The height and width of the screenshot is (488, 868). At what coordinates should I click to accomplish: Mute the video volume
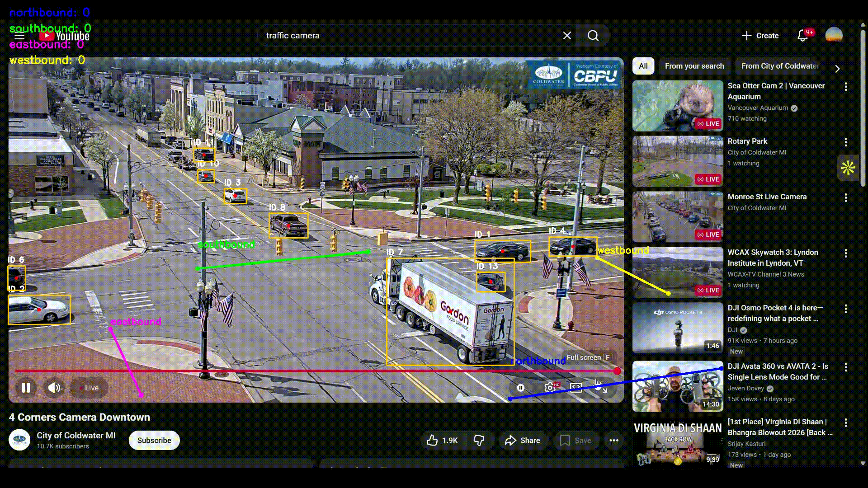click(x=54, y=387)
